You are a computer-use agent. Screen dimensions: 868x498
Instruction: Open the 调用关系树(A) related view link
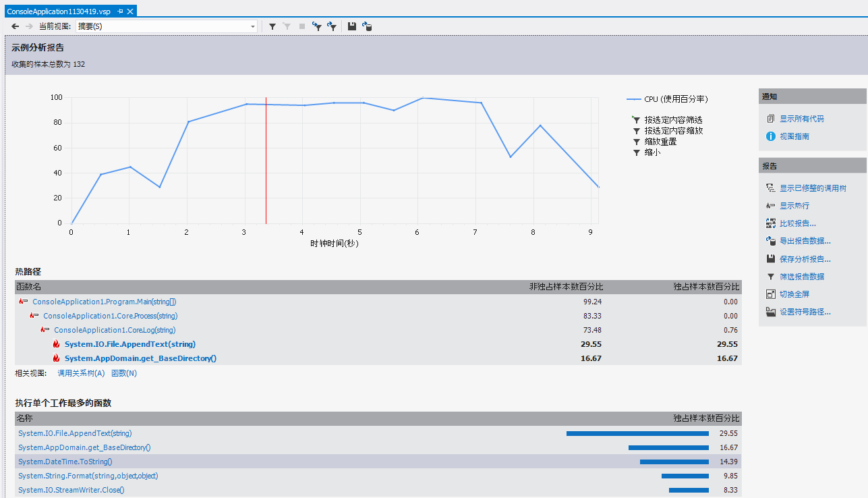(81, 373)
